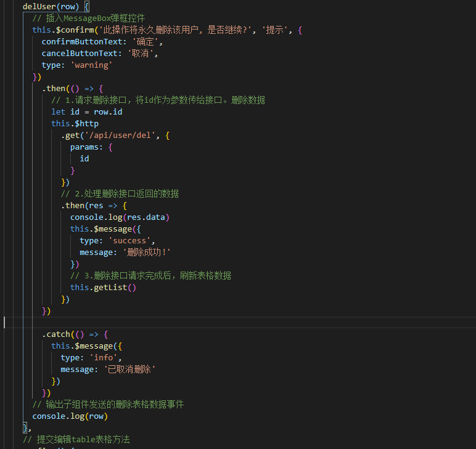Click the console.log(row) statement

(70, 416)
